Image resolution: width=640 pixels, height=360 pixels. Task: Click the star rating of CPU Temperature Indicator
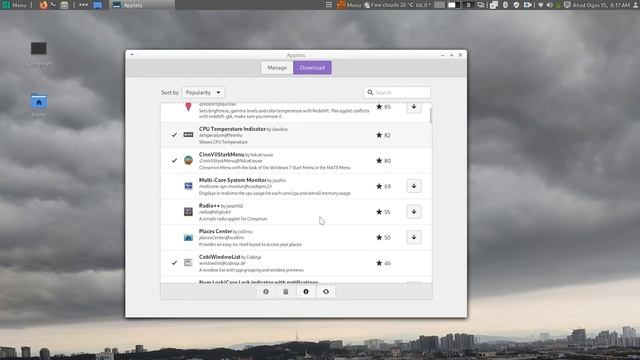tap(383, 135)
